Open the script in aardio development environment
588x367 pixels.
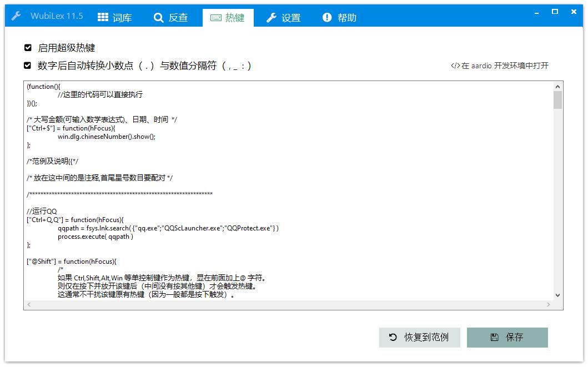(x=500, y=65)
